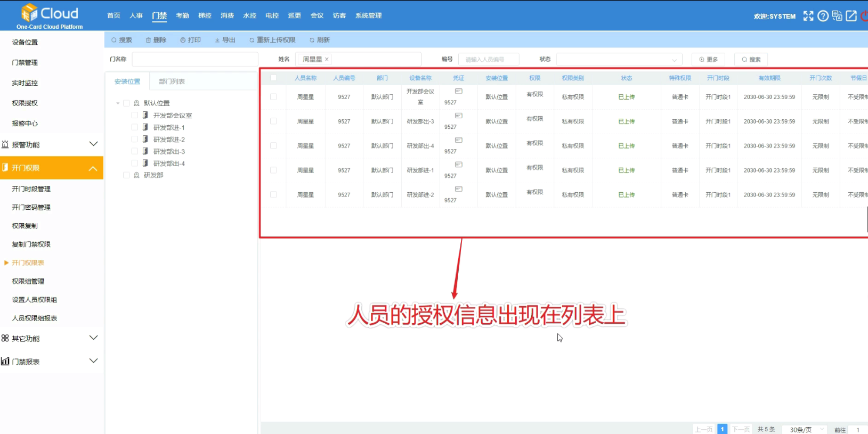The width and height of the screenshot is (868, 434).
Task: Open 权限组管理 in sidebar
Action: pyautogui.click(x=28, y=281)
